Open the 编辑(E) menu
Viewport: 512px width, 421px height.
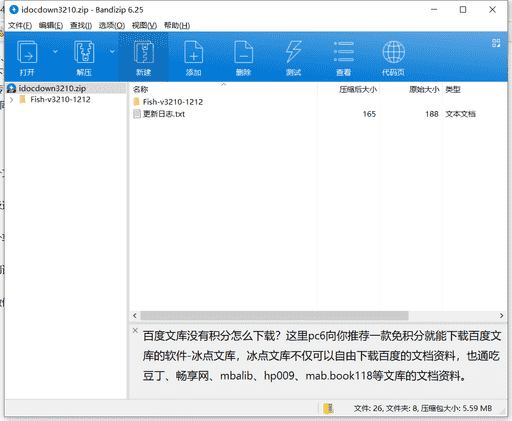coord(51,26)
